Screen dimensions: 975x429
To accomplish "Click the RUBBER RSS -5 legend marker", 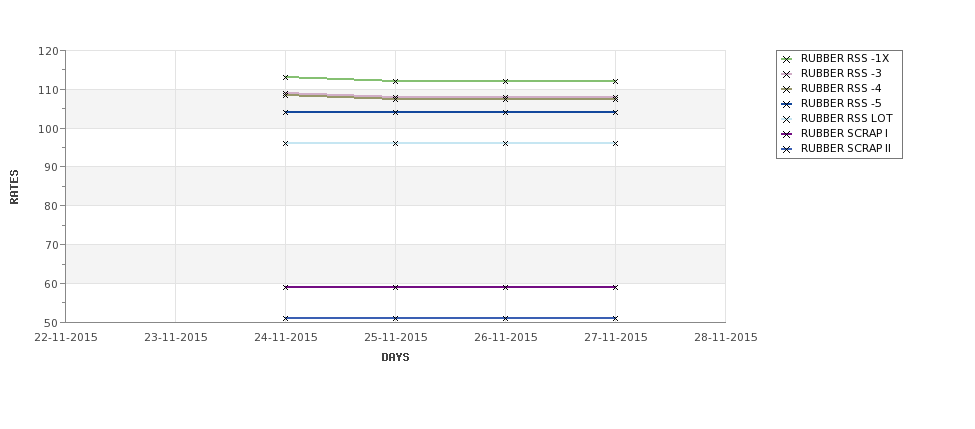I will click(786, 104).
